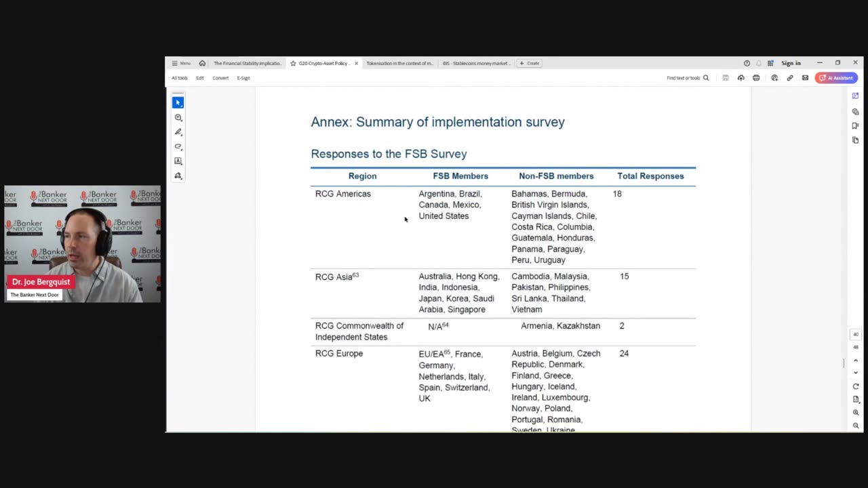Click the Dr. Joe Bergquist name banner
The image size is (868, 488).
click(x=41, y=282)
